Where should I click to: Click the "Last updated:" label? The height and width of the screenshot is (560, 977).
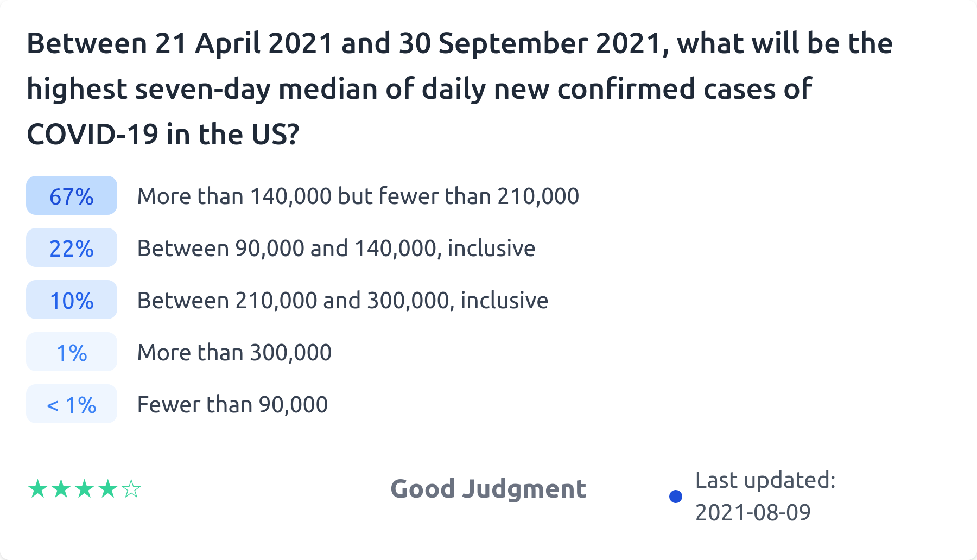tap(765, 480)
